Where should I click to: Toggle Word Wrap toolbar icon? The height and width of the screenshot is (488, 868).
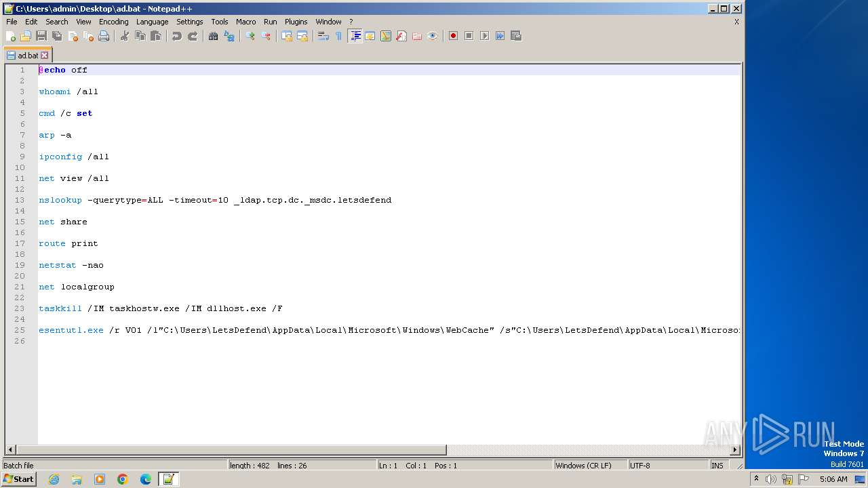click(323, 36)
